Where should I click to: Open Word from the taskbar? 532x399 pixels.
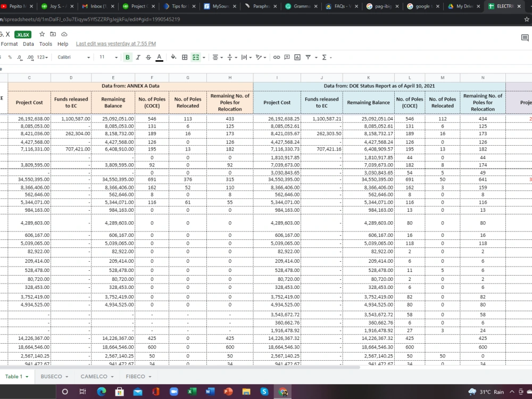pyautogui.click(x=210, y=392)
